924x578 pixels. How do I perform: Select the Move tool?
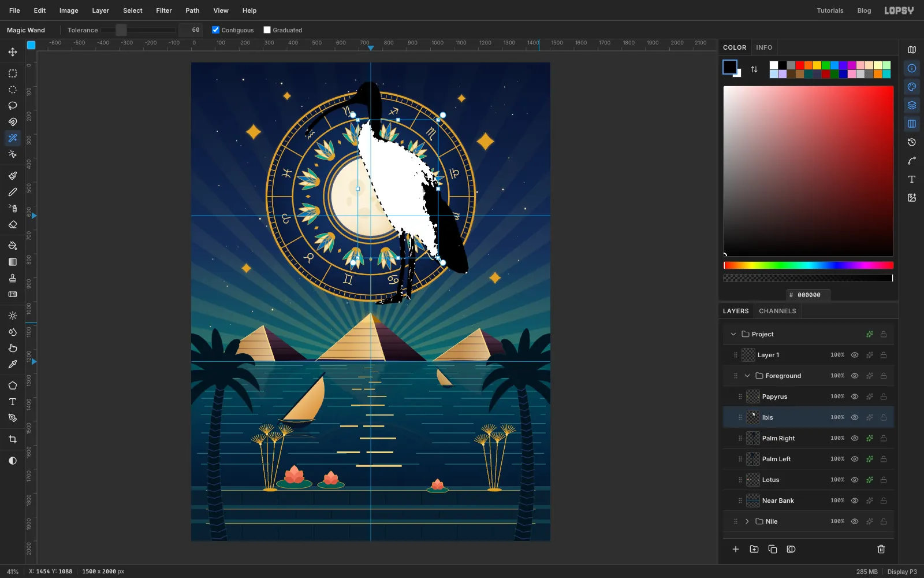[13, 52]
